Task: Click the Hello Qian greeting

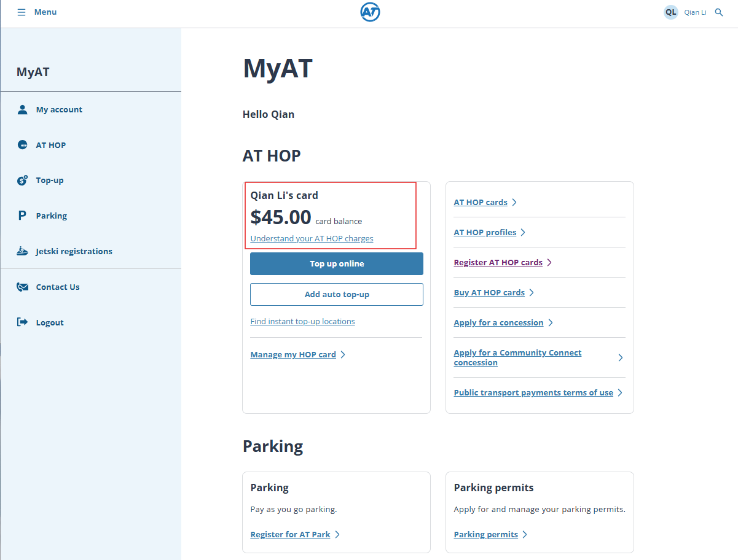Action: 269,114
